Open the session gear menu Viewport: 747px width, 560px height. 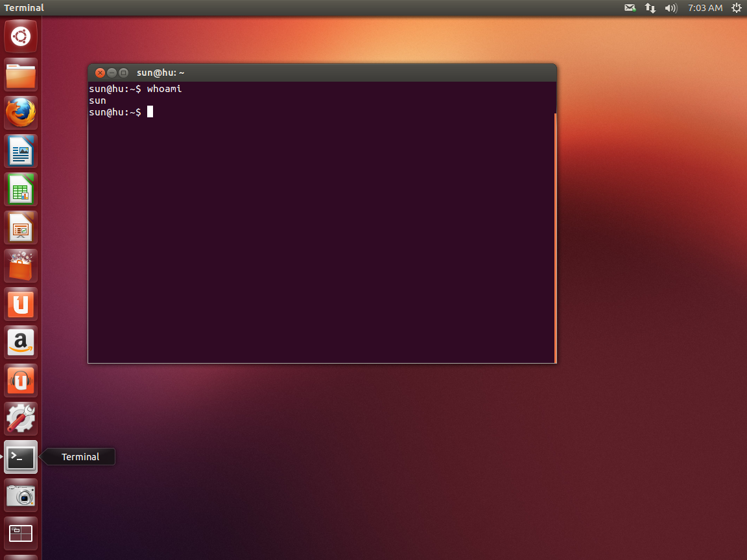point(736,8)
